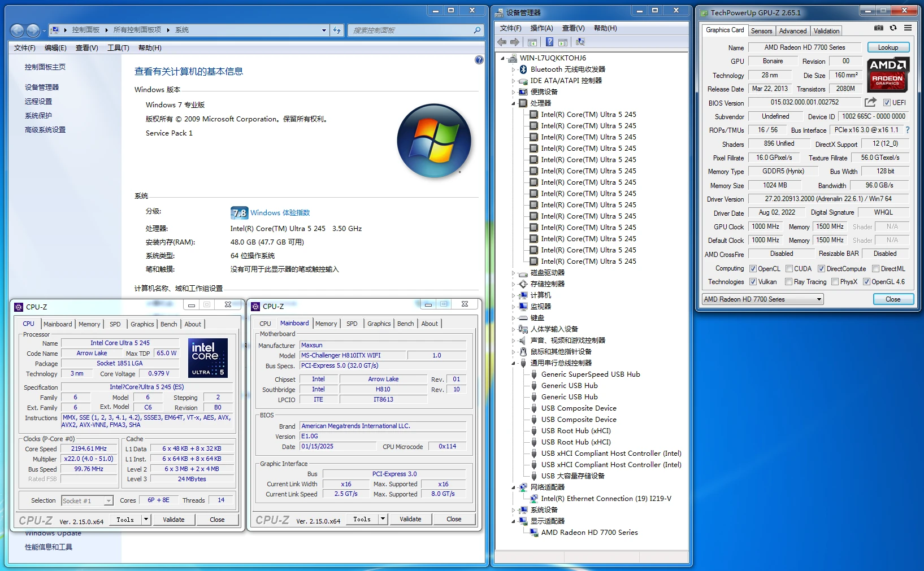
Task: Open the address bar history dropdown arrow
Action: coord(324,30)
